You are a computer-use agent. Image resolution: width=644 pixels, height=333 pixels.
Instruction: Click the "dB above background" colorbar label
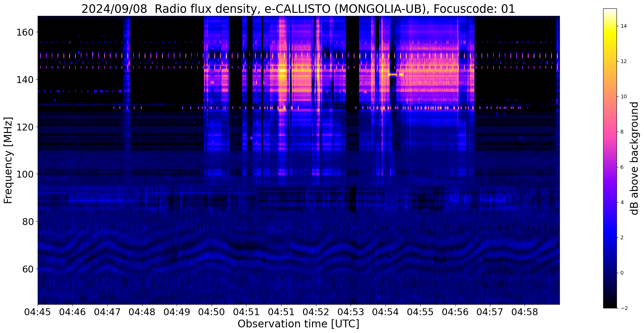[x=635, y=158]
